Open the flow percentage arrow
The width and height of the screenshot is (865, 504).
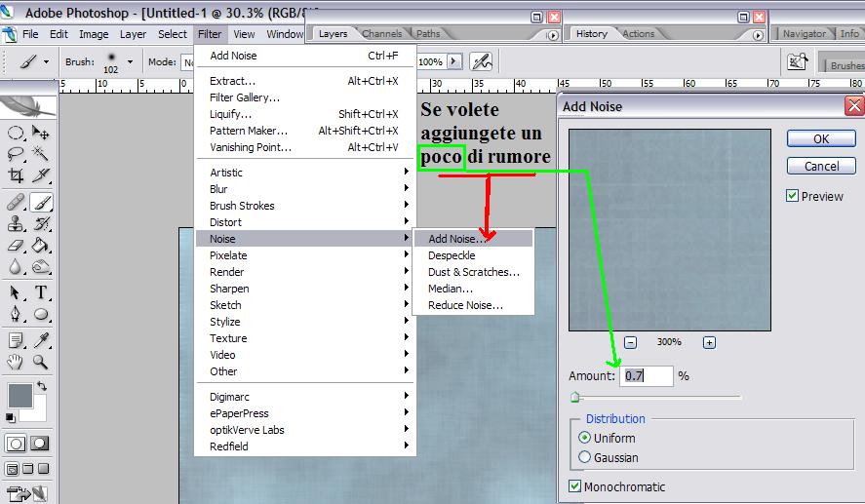pyautogui.click(x=454, y=61)
